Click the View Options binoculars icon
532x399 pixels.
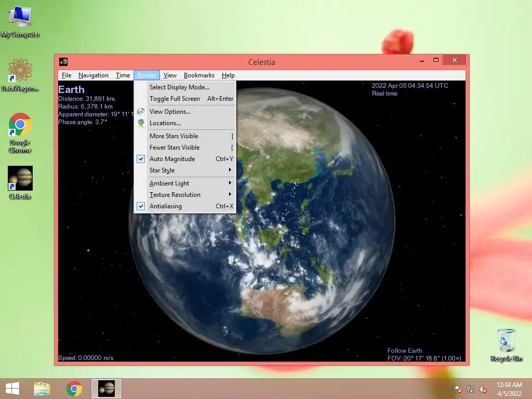141,111
